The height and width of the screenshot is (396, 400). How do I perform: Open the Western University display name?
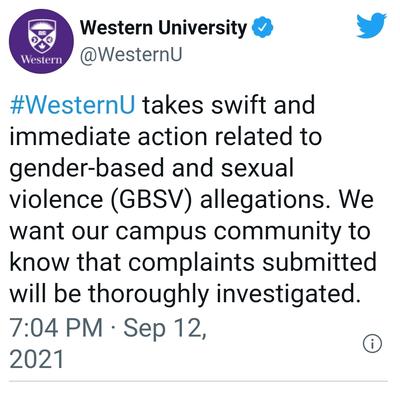coord(163,28)
